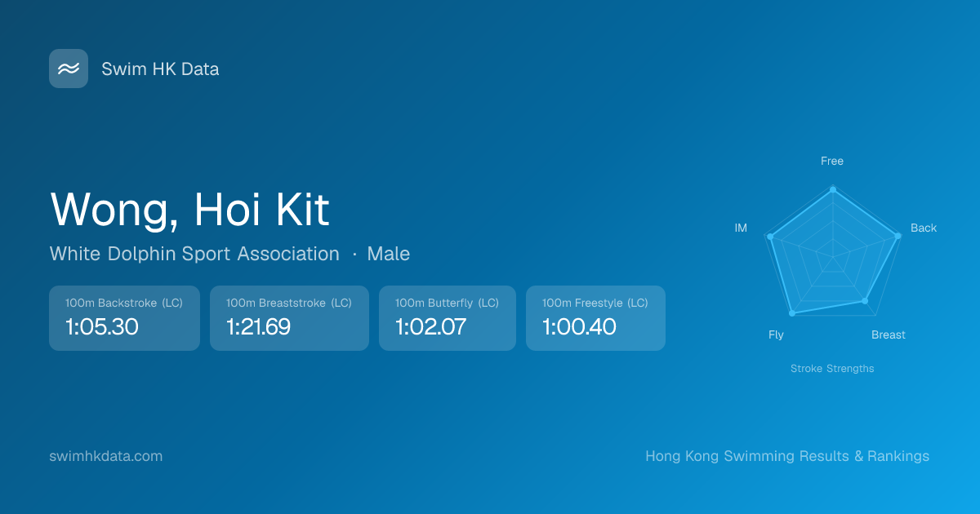Viewport: 980px width, 514px height.
Task: Click the Breast data point on radar chart
Action: 865,301
